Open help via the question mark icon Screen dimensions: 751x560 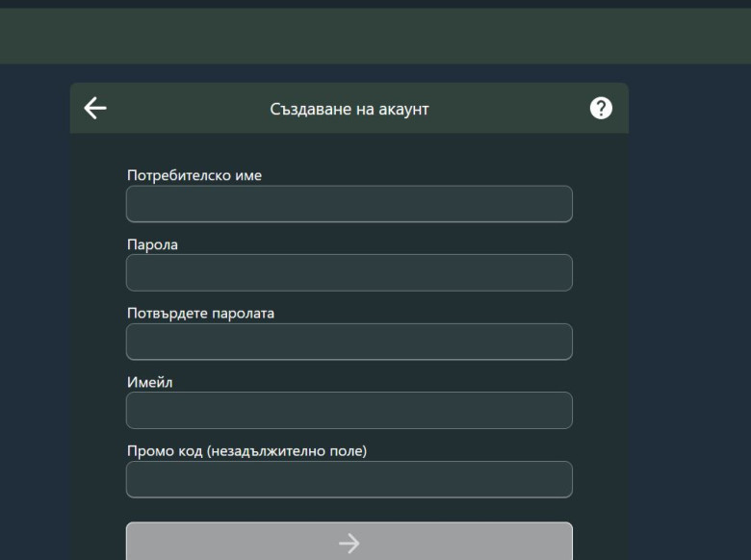click(x=601, y=108)
